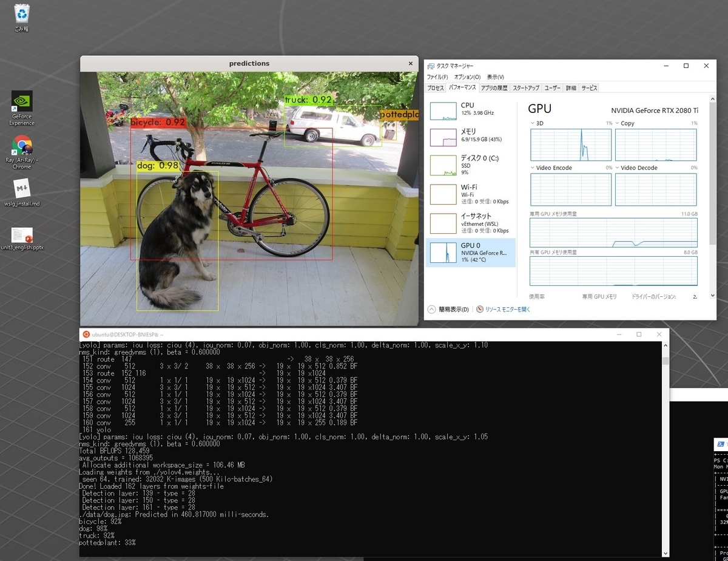The width and height of the screenshot is (728, 561).
Task: Click 'truck: 0.92' detection label
Action: click(x=309, y=100)
